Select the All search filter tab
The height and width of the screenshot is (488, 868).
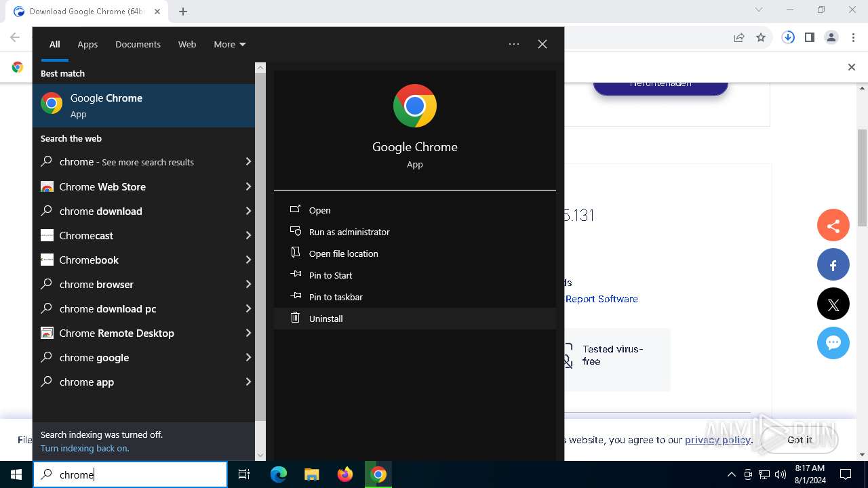pyautogui.click(x=55, y=44)
